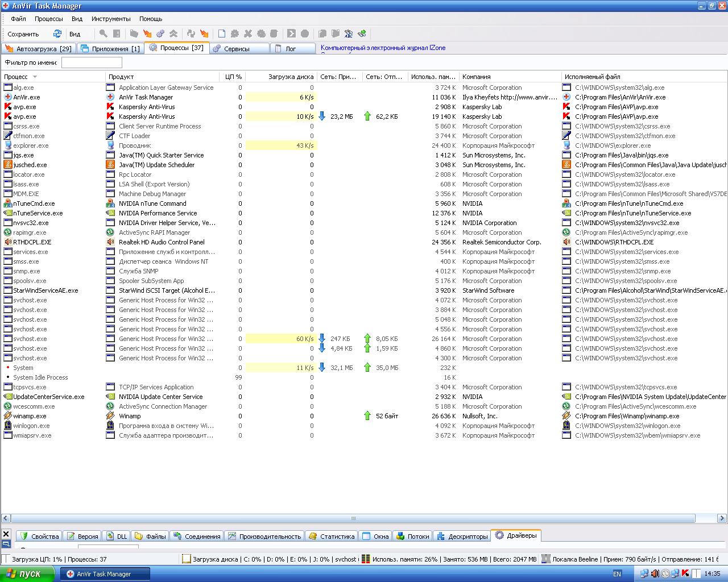Screen dimensions: 728x582
Task: Switch to the Сервисы tab
Action: (x=239, y=48)
